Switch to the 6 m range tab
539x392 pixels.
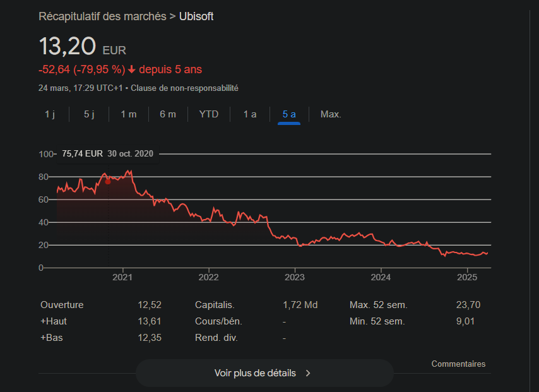click(x=168, y=114)
